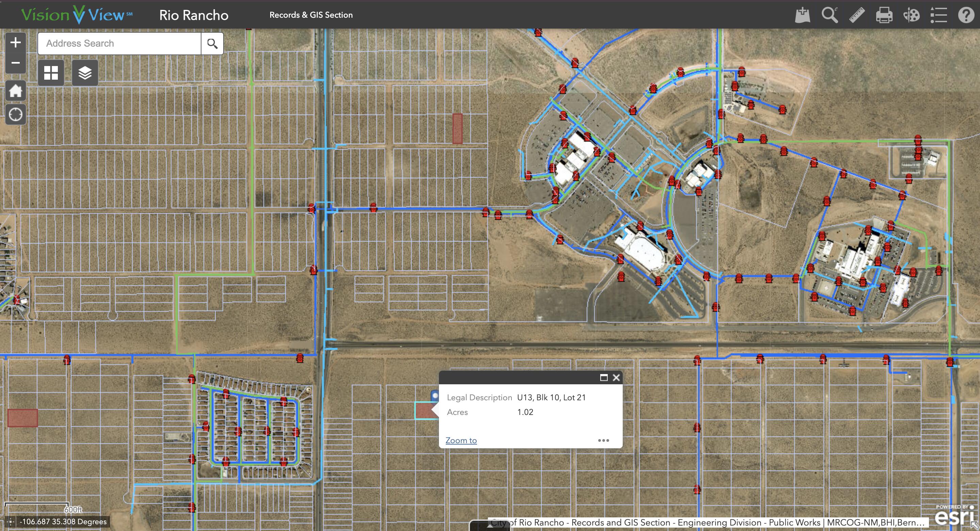Click into the Address Search field
Viewport: 980px width, 531px height.
[x=119, y=43]
